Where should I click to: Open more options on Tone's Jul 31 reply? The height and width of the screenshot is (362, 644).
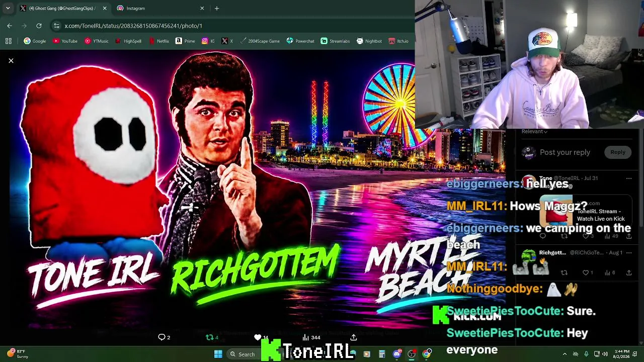629,178
